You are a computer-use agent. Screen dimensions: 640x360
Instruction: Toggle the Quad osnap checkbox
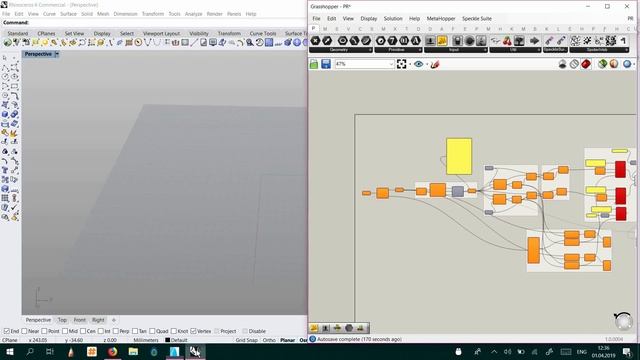(x=152, y=331)
